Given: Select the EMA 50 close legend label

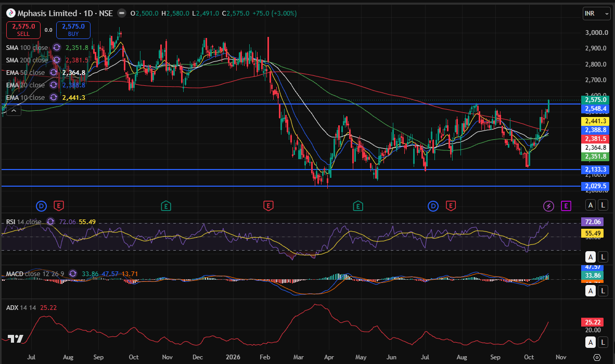Looking at the screenshot, I should [x=25, y=72].
